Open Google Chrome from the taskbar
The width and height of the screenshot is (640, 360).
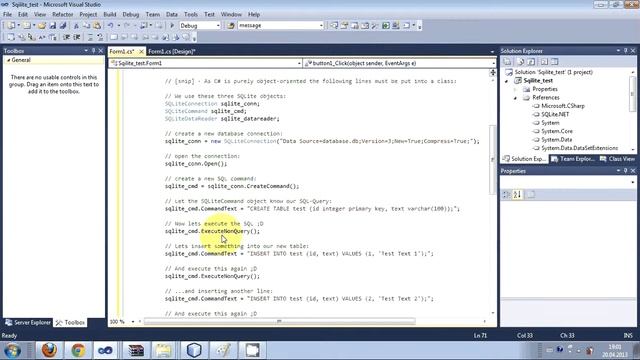(78, 350)
